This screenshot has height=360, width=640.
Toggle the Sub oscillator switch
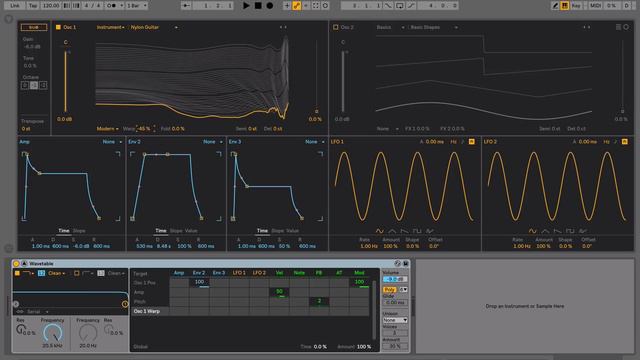click(x=34, y=27)
